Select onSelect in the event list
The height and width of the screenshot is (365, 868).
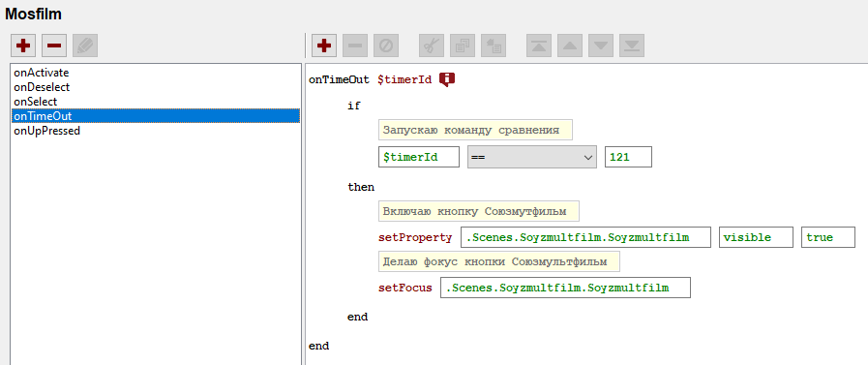click(156, 102)
